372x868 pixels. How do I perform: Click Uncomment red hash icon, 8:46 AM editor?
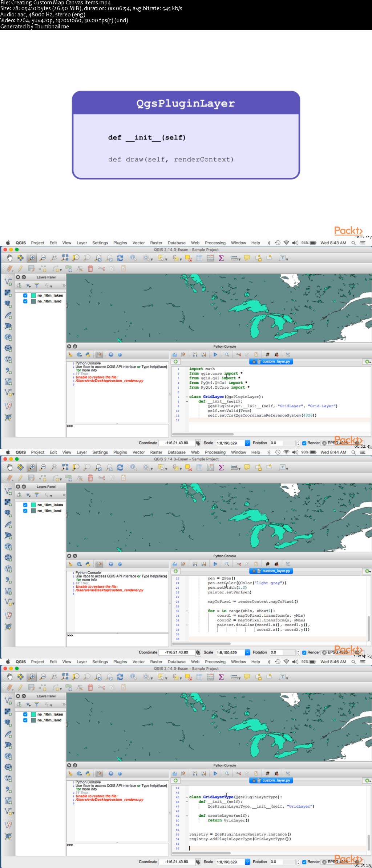click(x=276, y=774)
